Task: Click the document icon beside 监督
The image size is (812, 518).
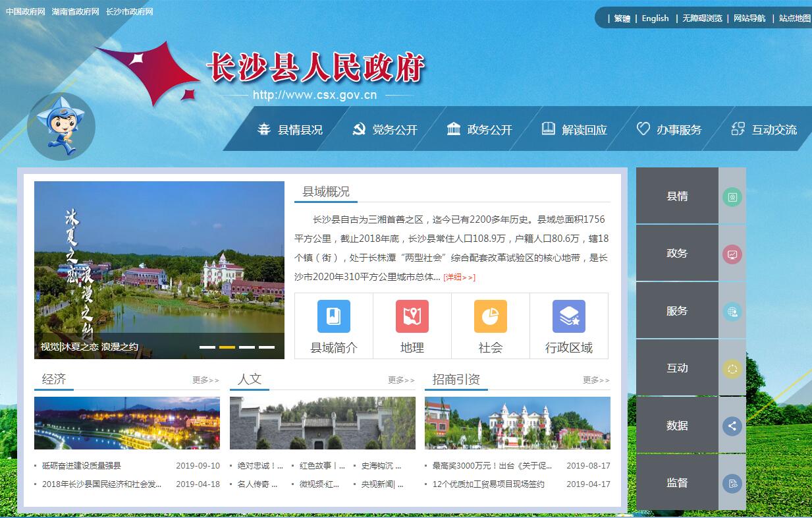Action: coord(732,484)
